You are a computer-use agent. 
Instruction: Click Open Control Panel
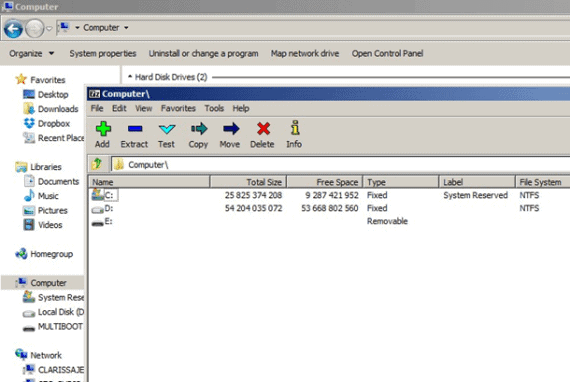[387, 53]
